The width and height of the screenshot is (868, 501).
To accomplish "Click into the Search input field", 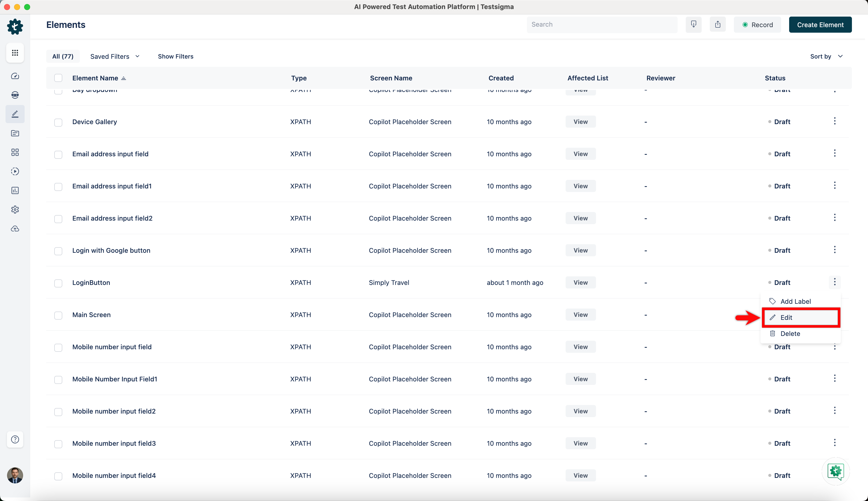I will pos(602,24).
